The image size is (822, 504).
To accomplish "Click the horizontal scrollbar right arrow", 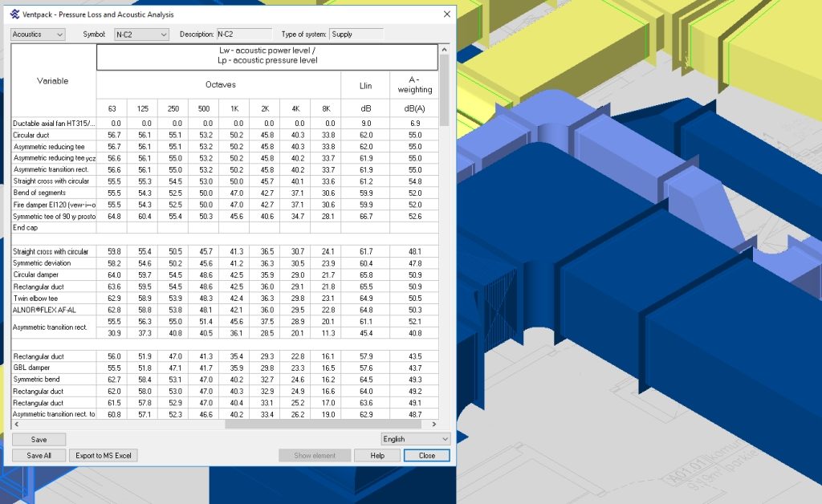I will point(434,423).
